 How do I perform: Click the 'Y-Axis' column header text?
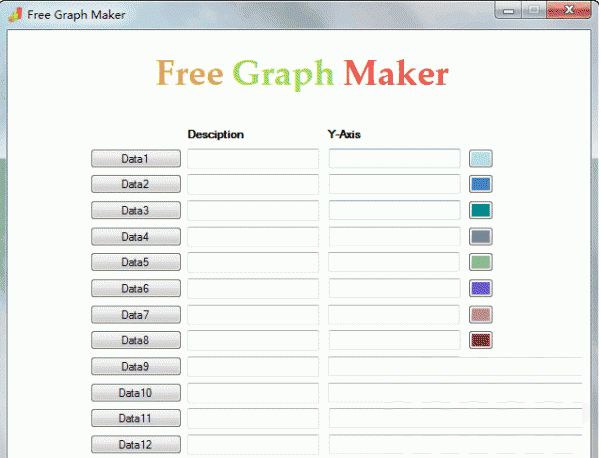point(344,135)
